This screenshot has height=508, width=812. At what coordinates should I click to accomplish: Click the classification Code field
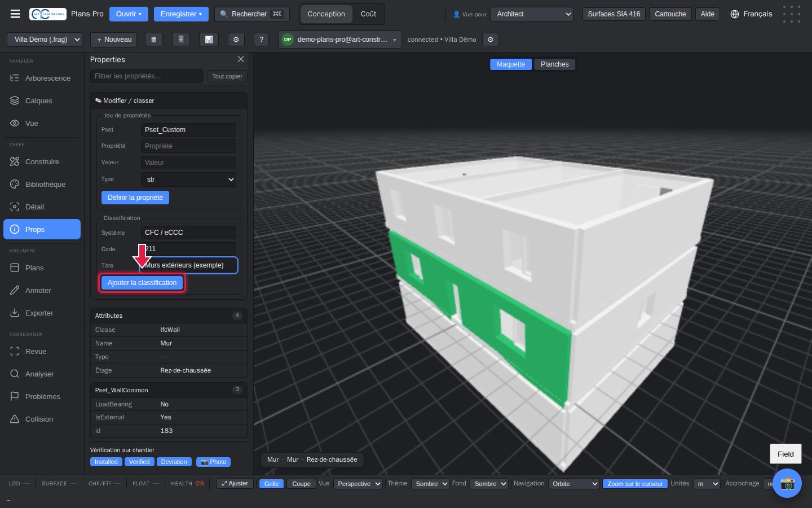[x=188, y=249]
